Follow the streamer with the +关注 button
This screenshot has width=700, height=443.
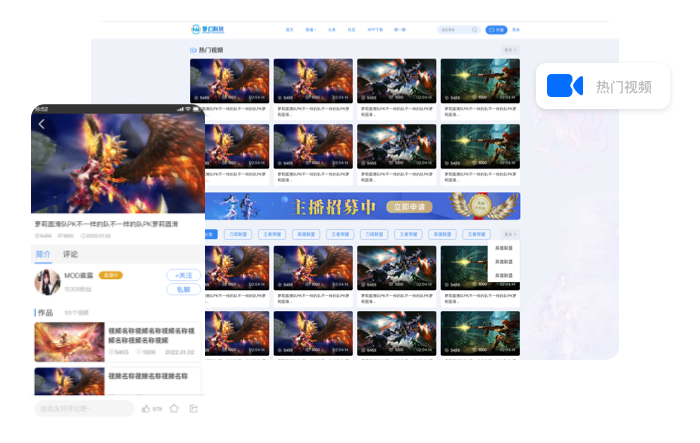(183, 275)
